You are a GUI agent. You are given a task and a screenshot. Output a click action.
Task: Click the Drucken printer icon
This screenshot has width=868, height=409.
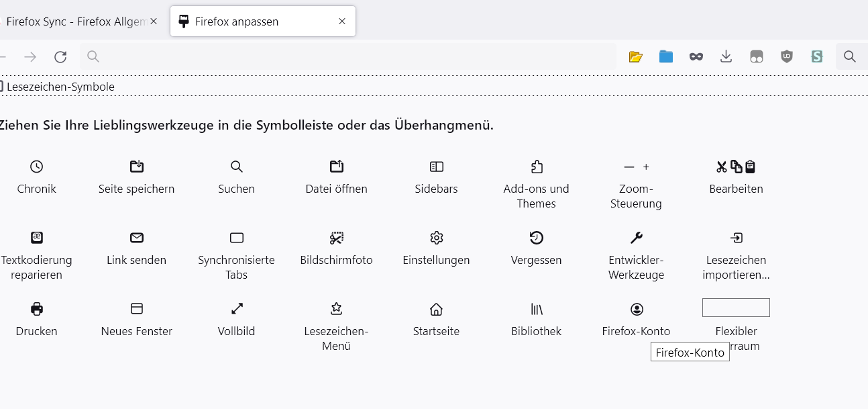37,309
